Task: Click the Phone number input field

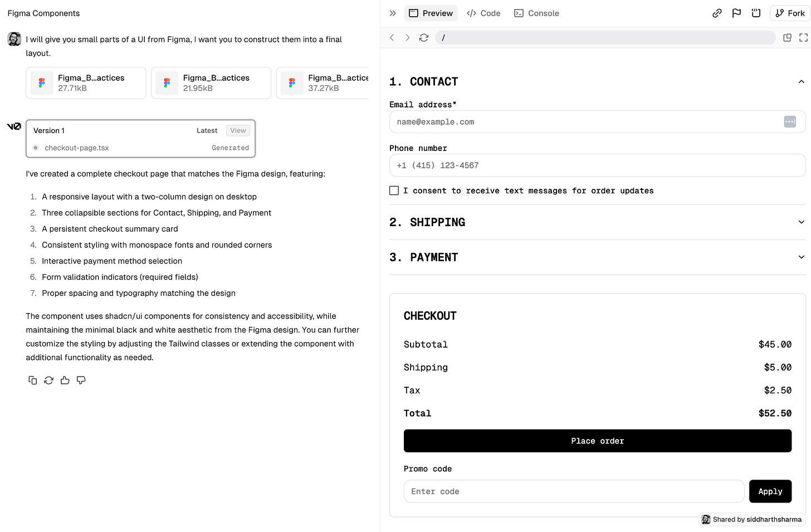Action: coord(597,165)
